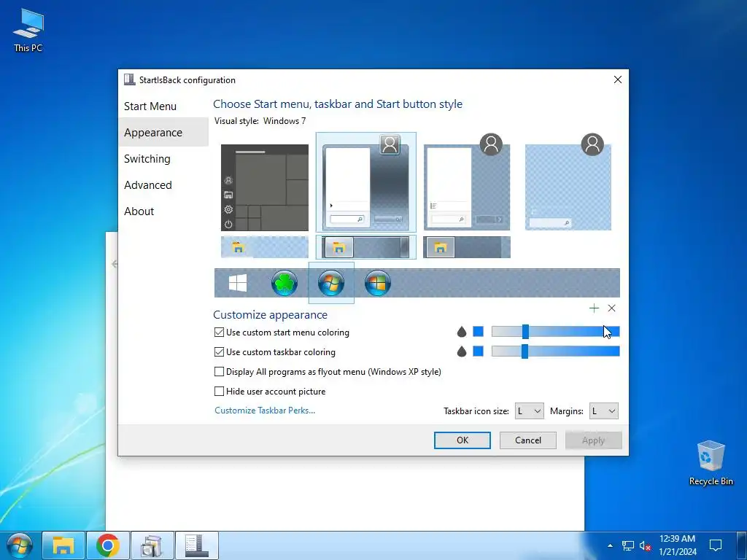Choose the flat round-avatar start menu style
The width and height of the screenshot is (747, 560).
(467, 182)
